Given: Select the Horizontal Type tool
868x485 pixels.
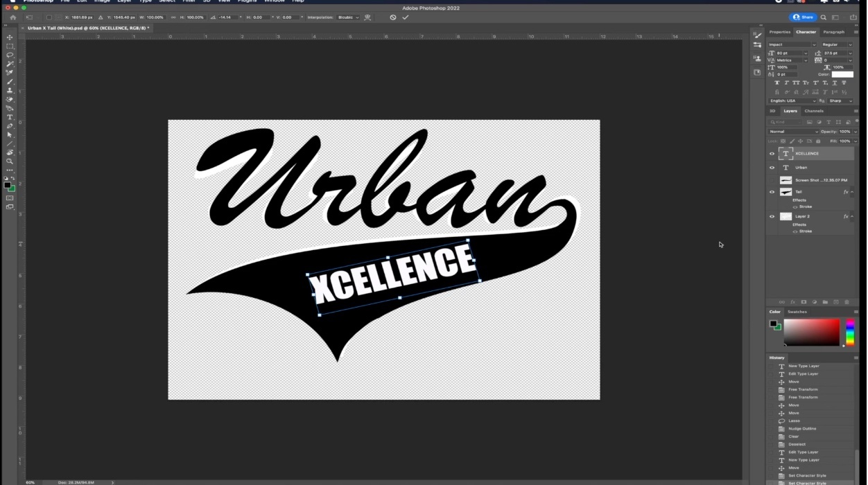Looking at the screenshot, I should click(x=10, y=117).
